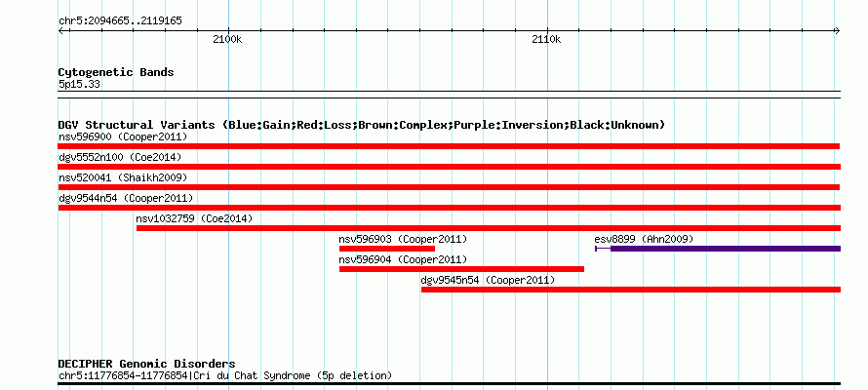Click the left arrowhead of the ruler
Viewport: 868px width, 390px height.
pyautogui.click(x=61, y=30)
